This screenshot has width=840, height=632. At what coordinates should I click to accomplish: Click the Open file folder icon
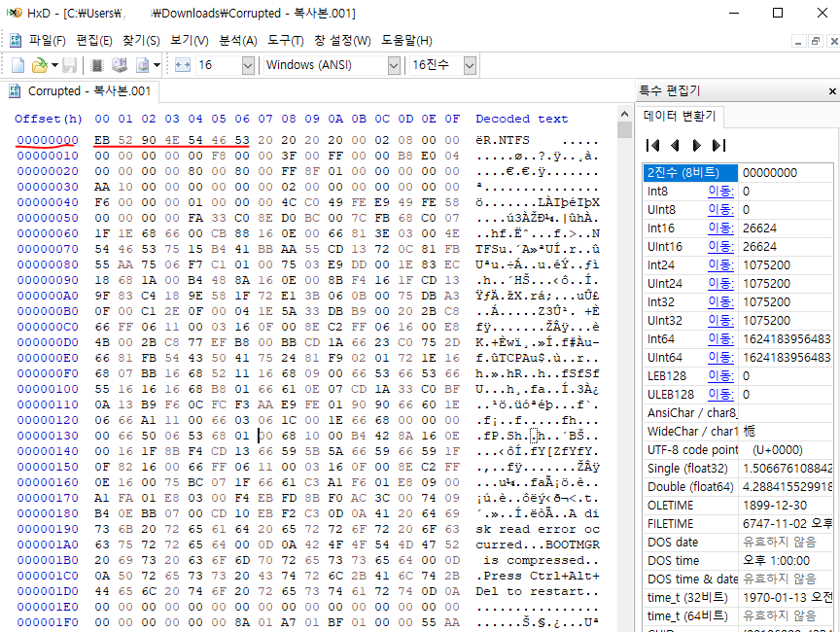click(x=39, y=65)
